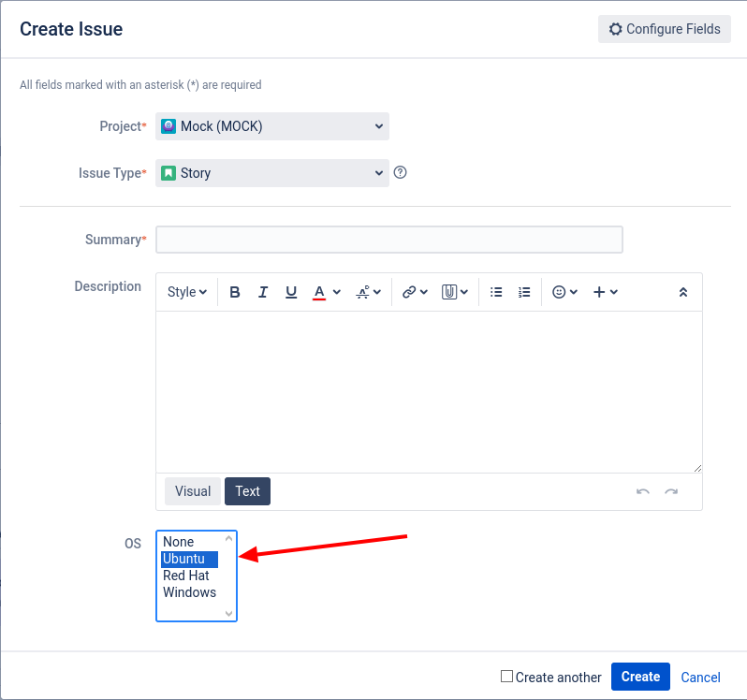Open the Style dropdown in toolbar
The width and height of the screenshot is (747, 700).
[x=187, y=292]
